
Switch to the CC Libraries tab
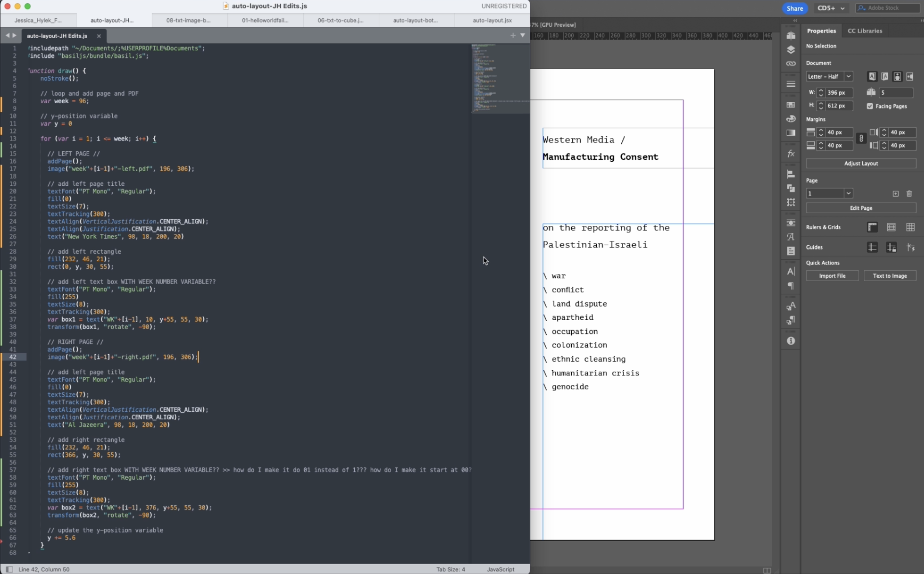click(865, 31)
